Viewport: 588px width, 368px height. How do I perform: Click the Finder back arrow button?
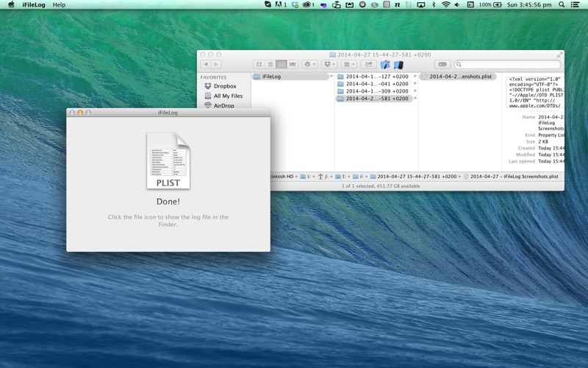206,65
